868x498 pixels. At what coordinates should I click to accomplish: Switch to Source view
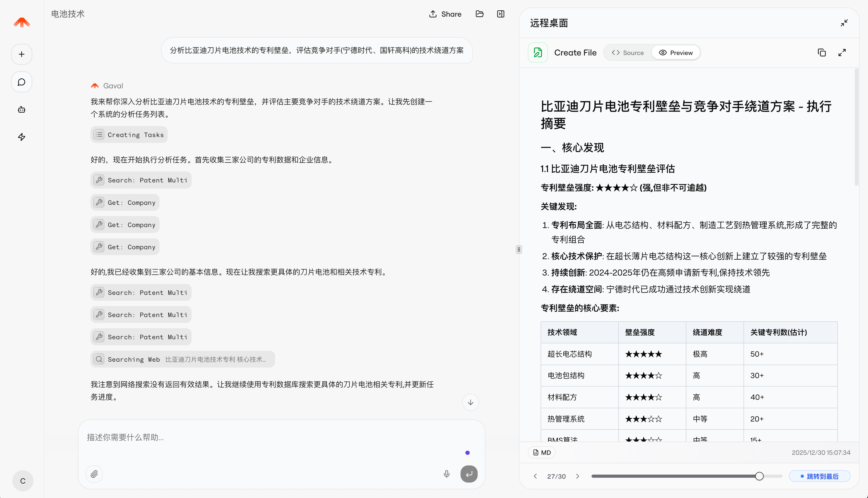click(628, 53)
